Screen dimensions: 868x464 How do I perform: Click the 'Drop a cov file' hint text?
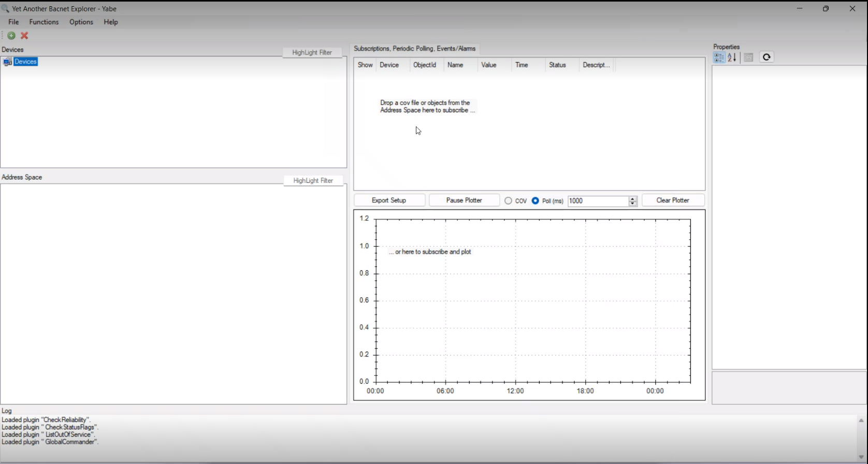tap(428, 107)
